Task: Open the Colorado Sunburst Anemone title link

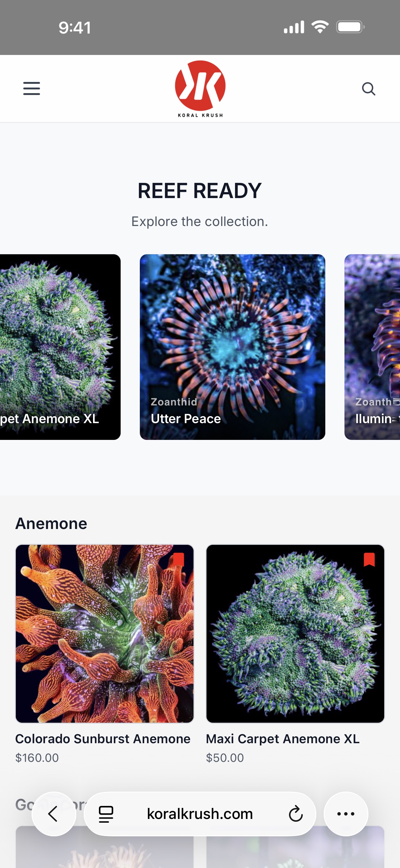Action: [x=103, y=739]
